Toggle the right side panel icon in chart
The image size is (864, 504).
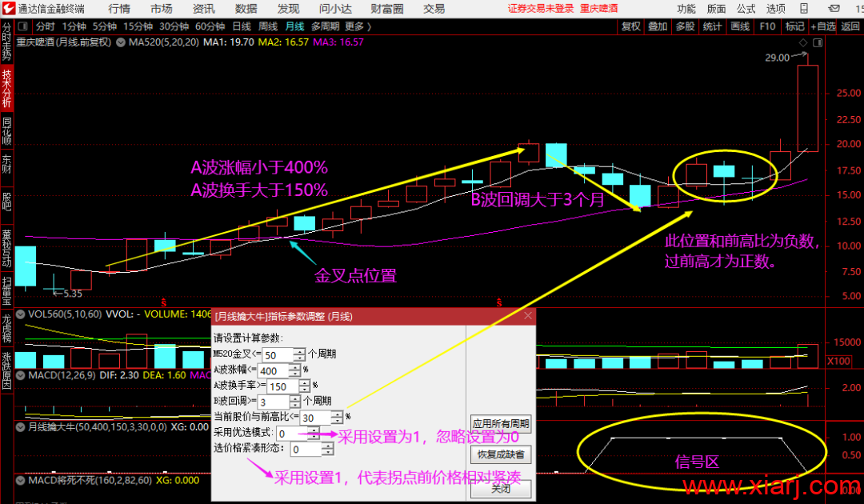coord(818,42)
